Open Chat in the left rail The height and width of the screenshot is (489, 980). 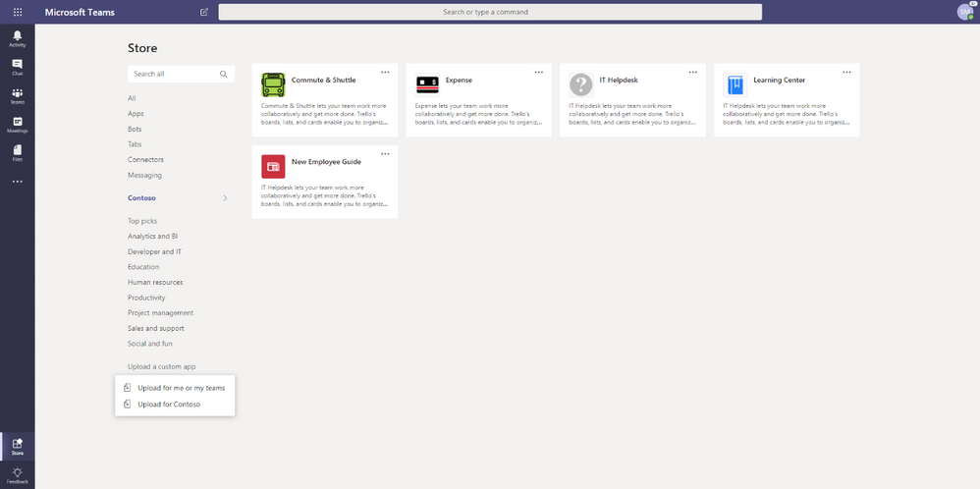click(x=18, y=68)
